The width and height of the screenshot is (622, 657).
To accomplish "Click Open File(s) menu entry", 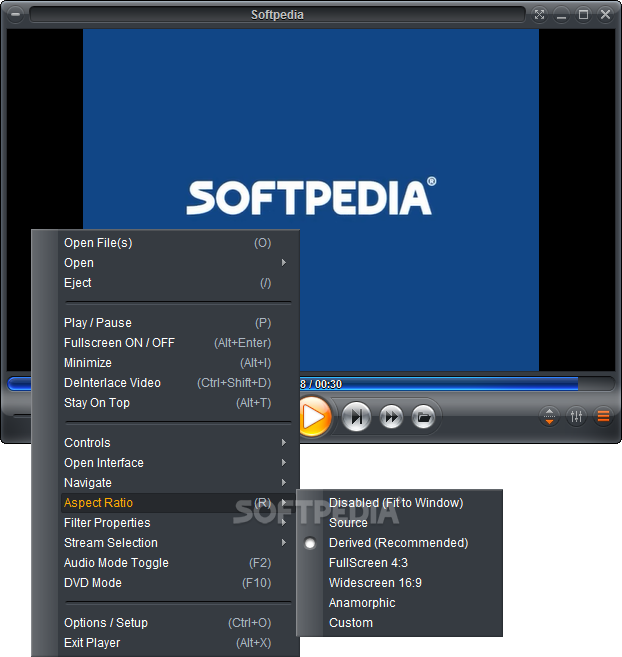I will [178, 243].
